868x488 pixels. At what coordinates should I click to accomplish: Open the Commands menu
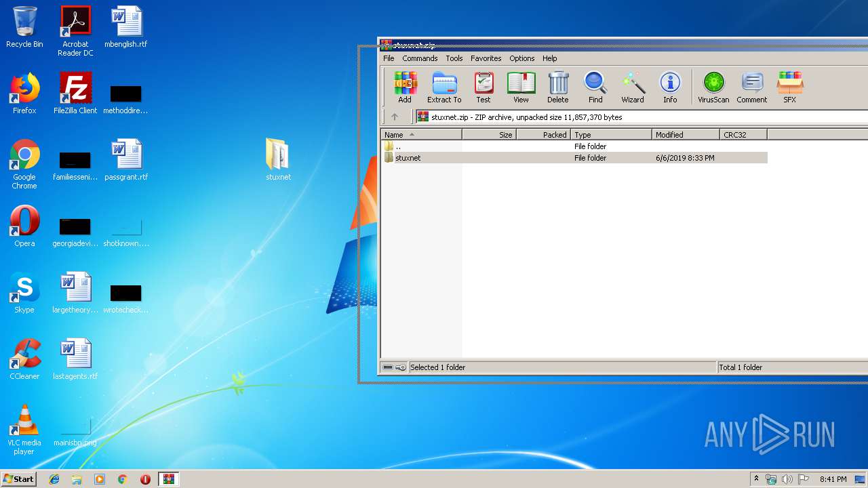click(x=420, y=58)
